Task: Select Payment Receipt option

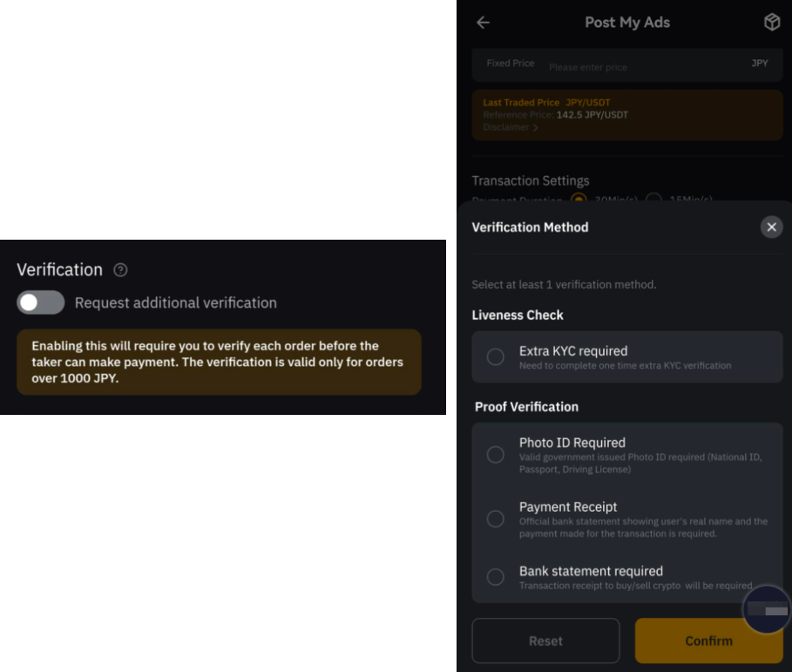Action: 626,519
